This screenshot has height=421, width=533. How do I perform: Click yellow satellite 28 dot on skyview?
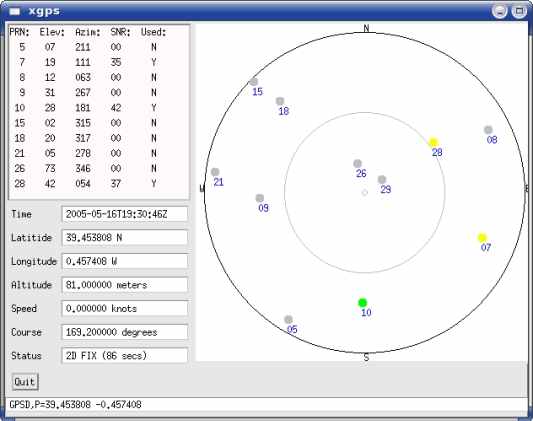[433, 142]
